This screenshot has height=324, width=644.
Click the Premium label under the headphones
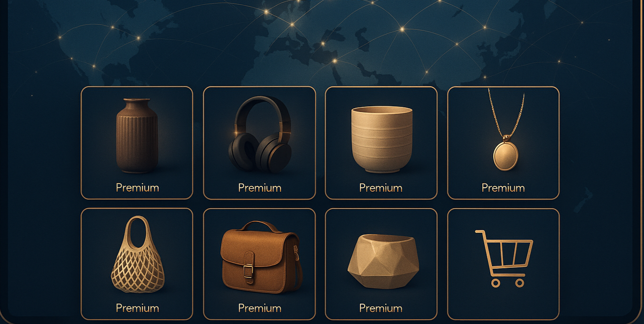(260, 188)
